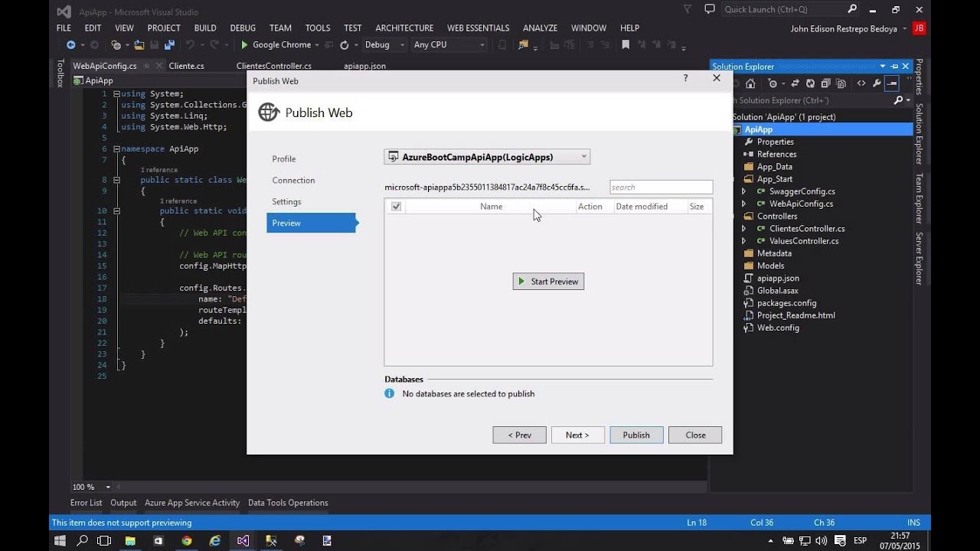Open the BUILD menu

pos(205,28)
